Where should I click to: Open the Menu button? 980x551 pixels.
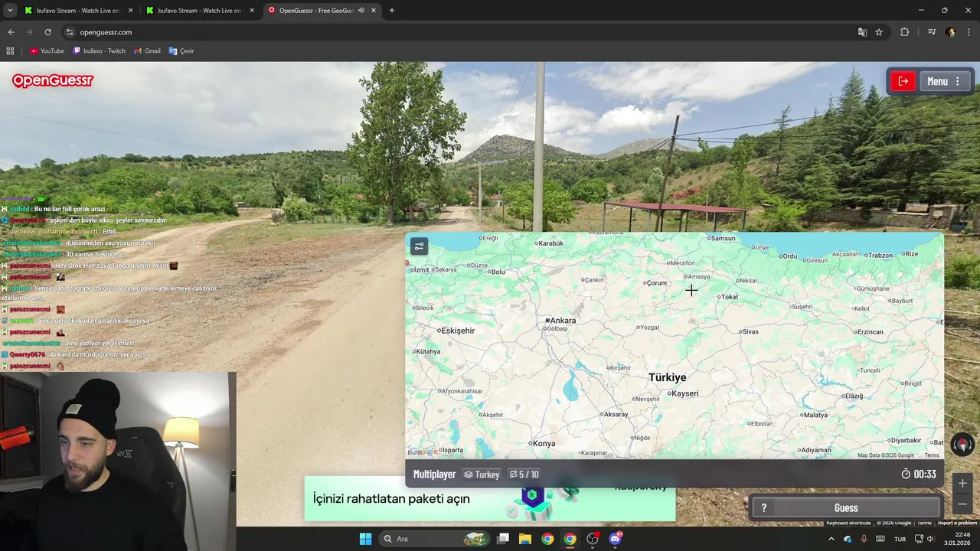point(946,81)
